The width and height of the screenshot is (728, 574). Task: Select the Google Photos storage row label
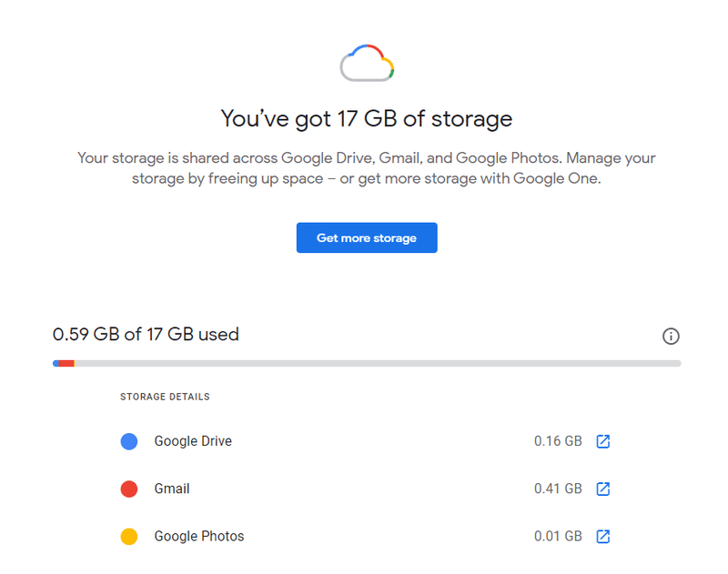pyautogui.click(x=199, y=537)
